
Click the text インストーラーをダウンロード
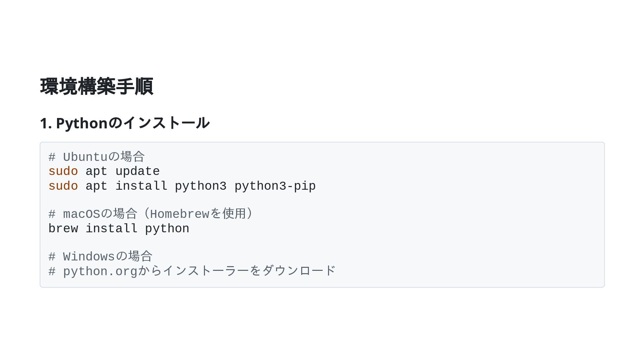249,271
